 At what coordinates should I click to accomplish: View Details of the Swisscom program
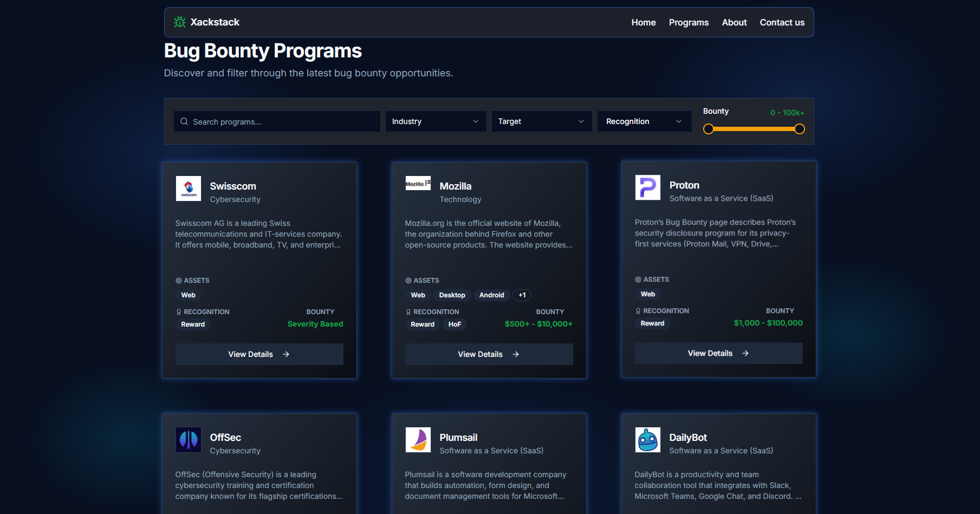pos(259,354)
